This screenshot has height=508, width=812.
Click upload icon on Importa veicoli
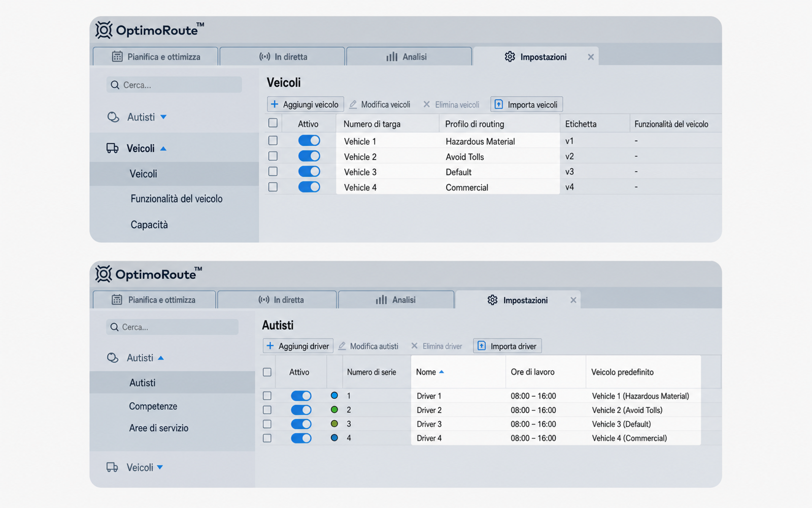(499, 104)
